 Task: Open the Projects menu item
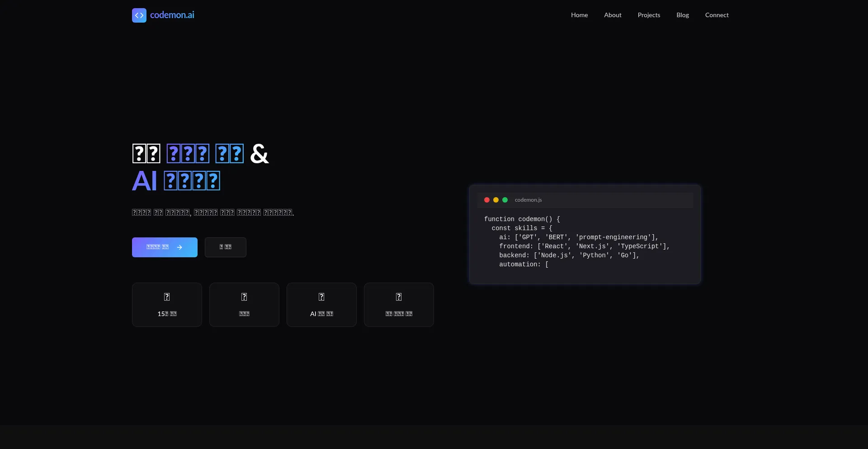pos(648,15)
